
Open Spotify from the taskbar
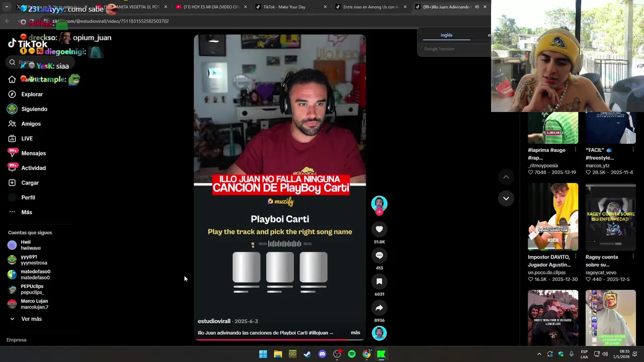coord(352,354)
